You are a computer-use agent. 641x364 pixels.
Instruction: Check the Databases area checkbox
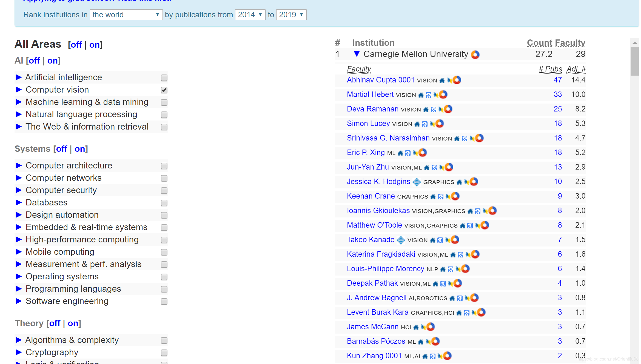[x=164, y=203]
